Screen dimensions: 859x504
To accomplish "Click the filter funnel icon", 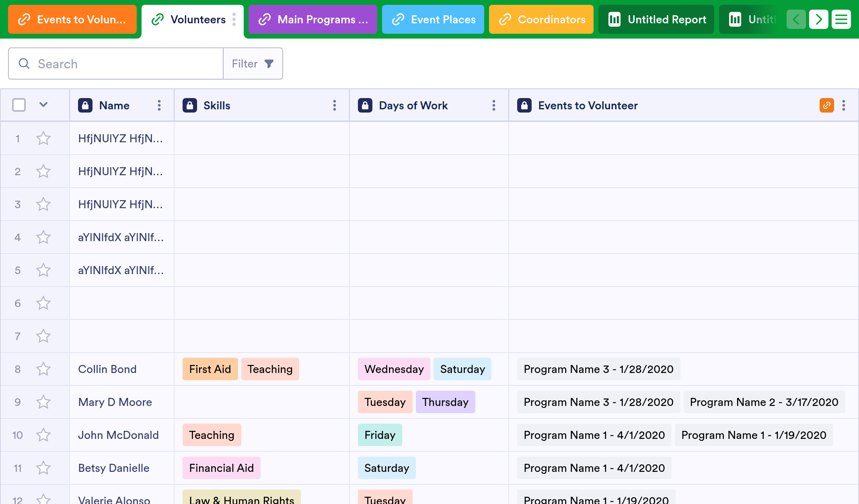I will [x=269, y=64].
